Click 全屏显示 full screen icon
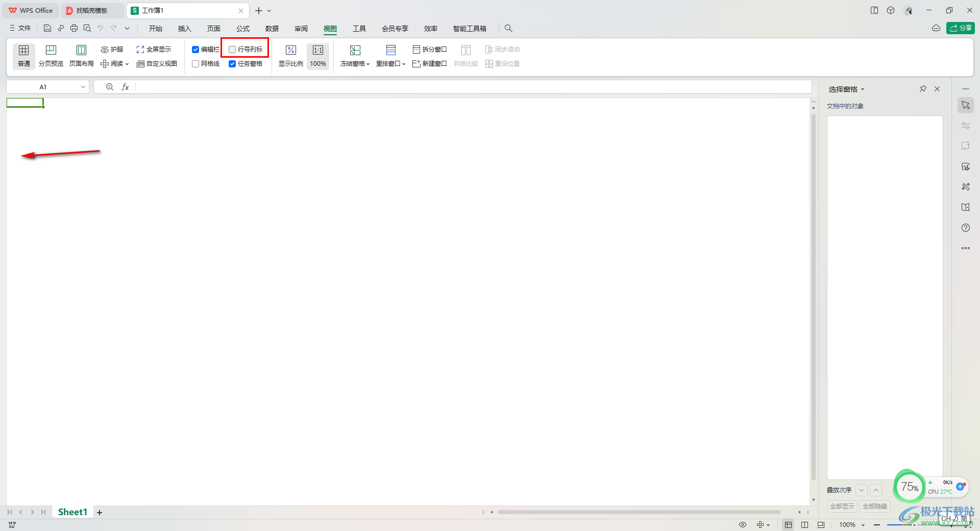The height and width of the screenshot is (531, 980). click(x=154, y=50)
